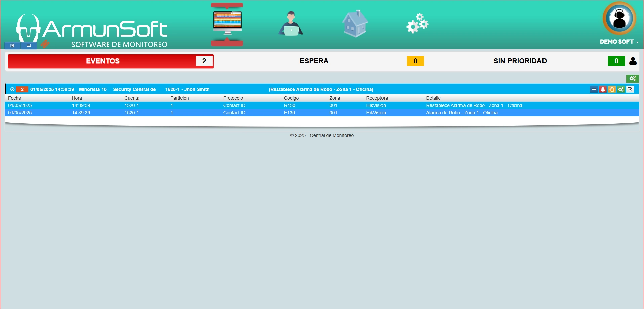The width and height of the screenshot is (644, 309).
Task: Click the operator with laptop icon
Action: [x=291, y=24]
